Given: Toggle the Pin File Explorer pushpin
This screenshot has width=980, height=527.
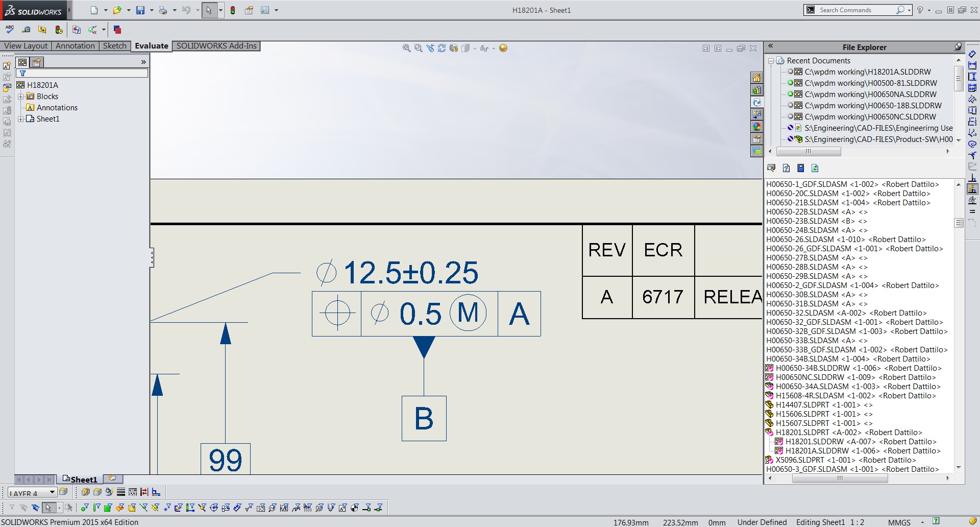Looking at the screenshot, I should (x=958, y=47).
